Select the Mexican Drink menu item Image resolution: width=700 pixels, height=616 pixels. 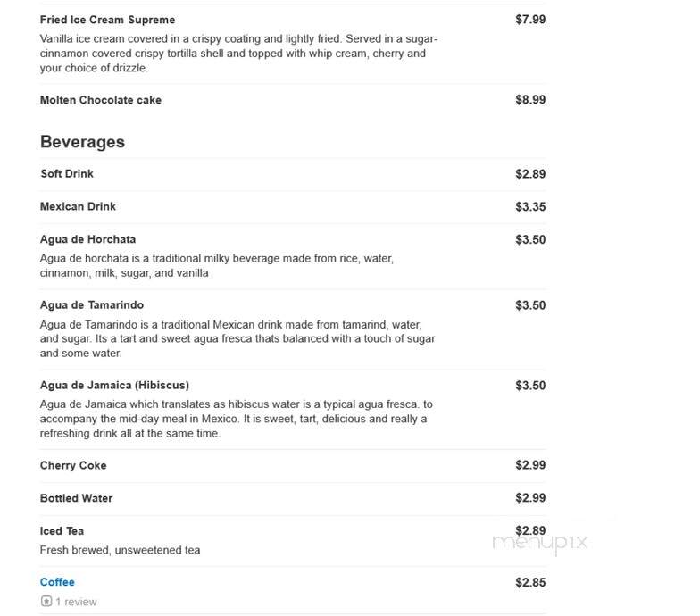79,207
